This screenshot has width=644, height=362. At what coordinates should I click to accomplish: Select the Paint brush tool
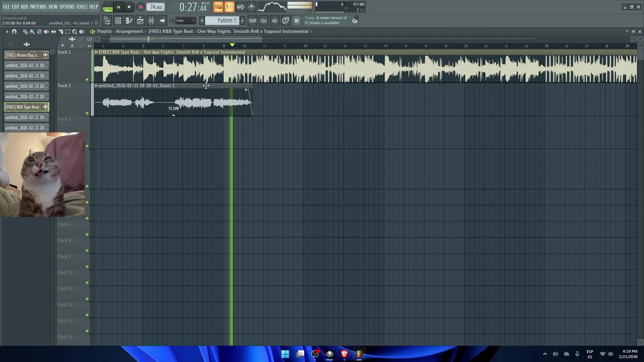coord(32,32)
